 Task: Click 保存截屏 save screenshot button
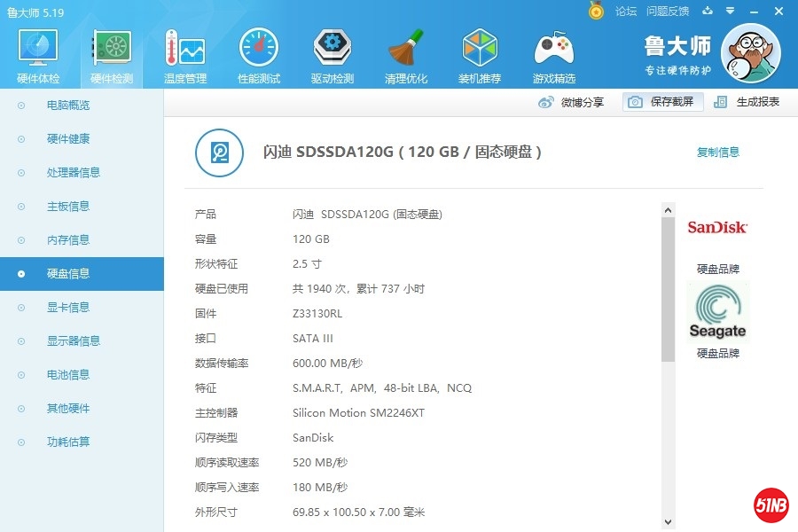point(663,102)
